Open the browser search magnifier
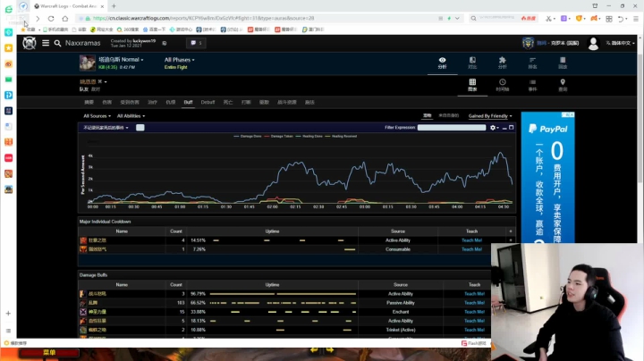The image size is (644, 361). [x=473, y=19]
